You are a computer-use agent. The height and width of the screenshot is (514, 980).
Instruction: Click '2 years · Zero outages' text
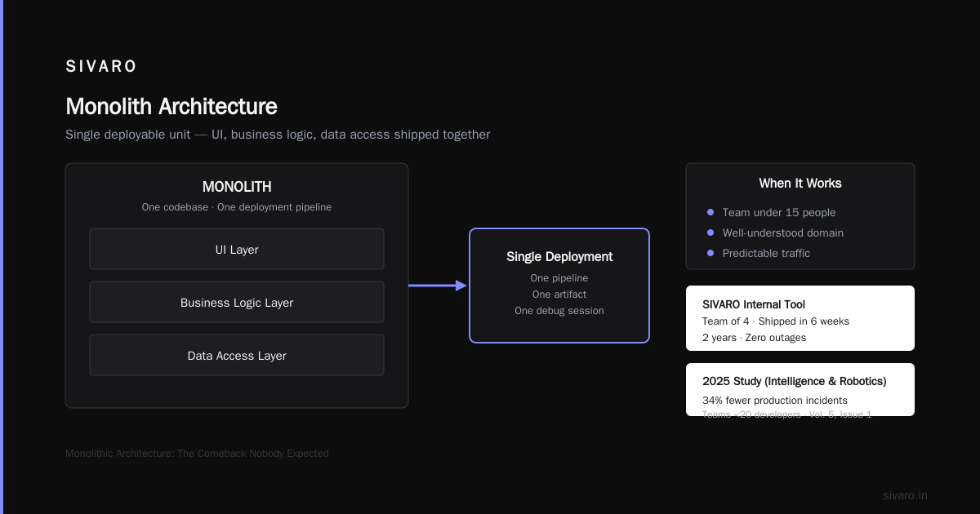[x=754, y=338]
